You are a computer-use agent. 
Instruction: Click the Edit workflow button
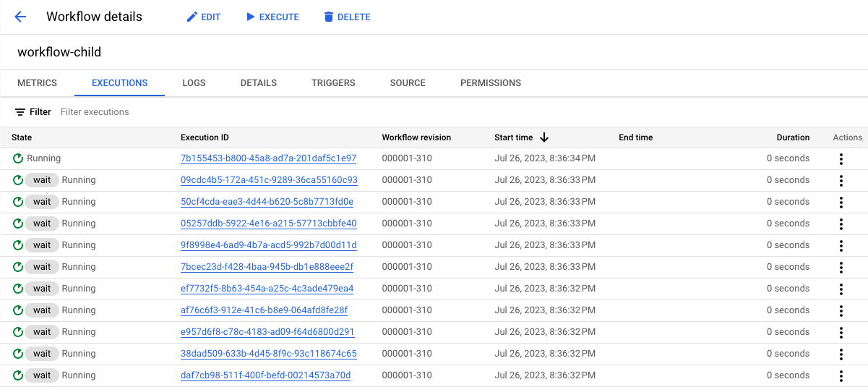(x=203, y=17)
